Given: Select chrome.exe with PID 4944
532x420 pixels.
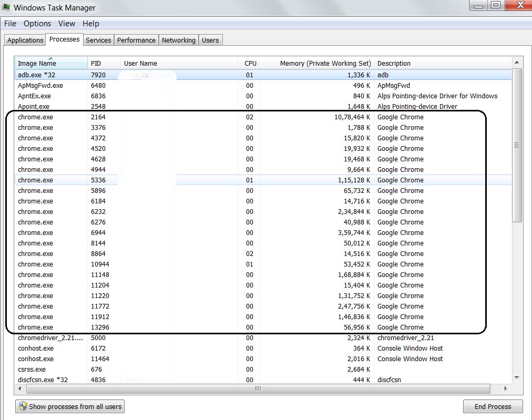Looking at the screenshot, I should tap(263, 170).
